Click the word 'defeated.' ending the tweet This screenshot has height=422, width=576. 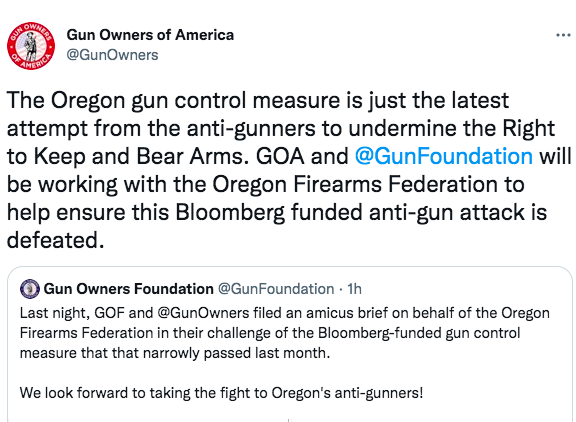coord(55,240)
